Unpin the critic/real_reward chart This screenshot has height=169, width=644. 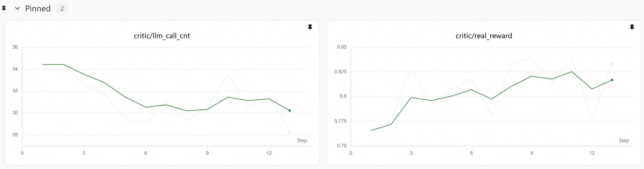(632, 27)
